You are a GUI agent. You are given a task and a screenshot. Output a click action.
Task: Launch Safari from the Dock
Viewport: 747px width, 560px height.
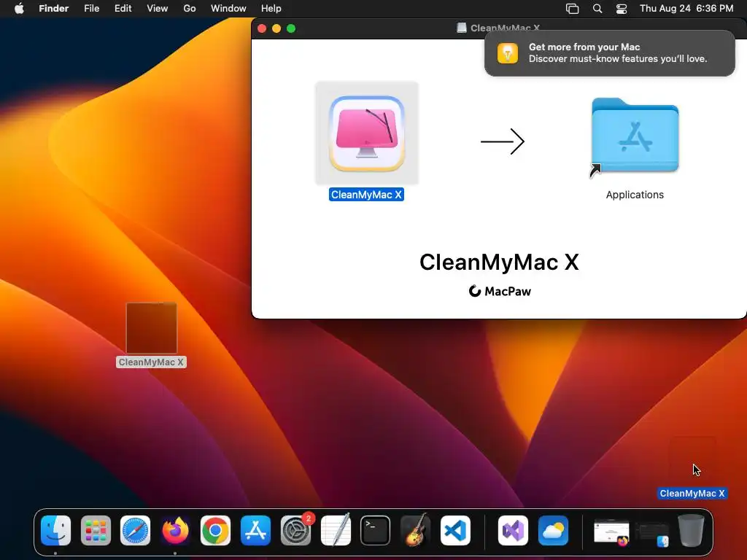[x=135, y=531]
